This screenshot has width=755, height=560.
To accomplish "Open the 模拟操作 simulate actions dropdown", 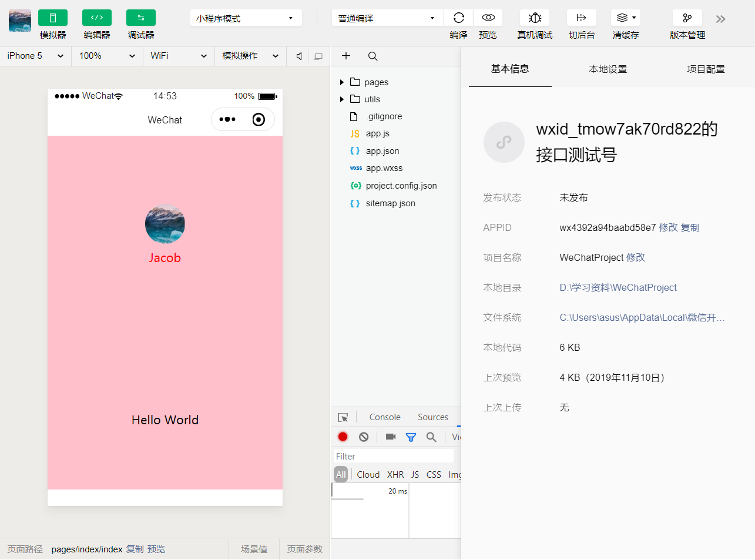I will pyautogui.click(x=250, y=56).
